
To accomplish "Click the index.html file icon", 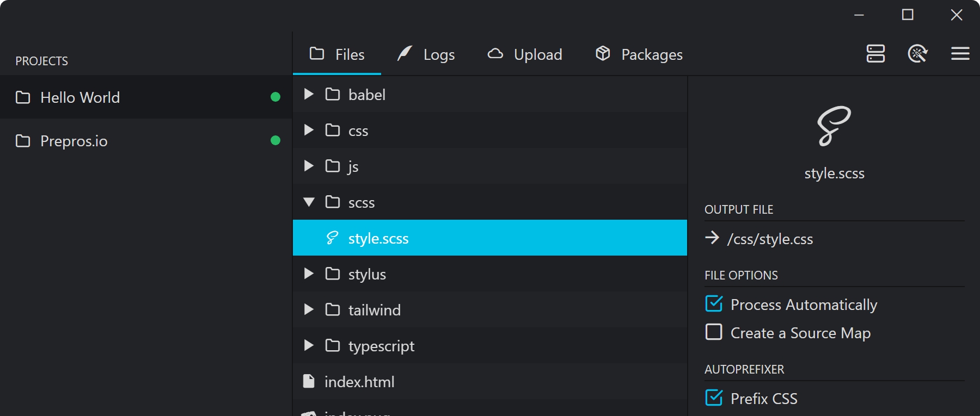I will (x=309, y=381).
